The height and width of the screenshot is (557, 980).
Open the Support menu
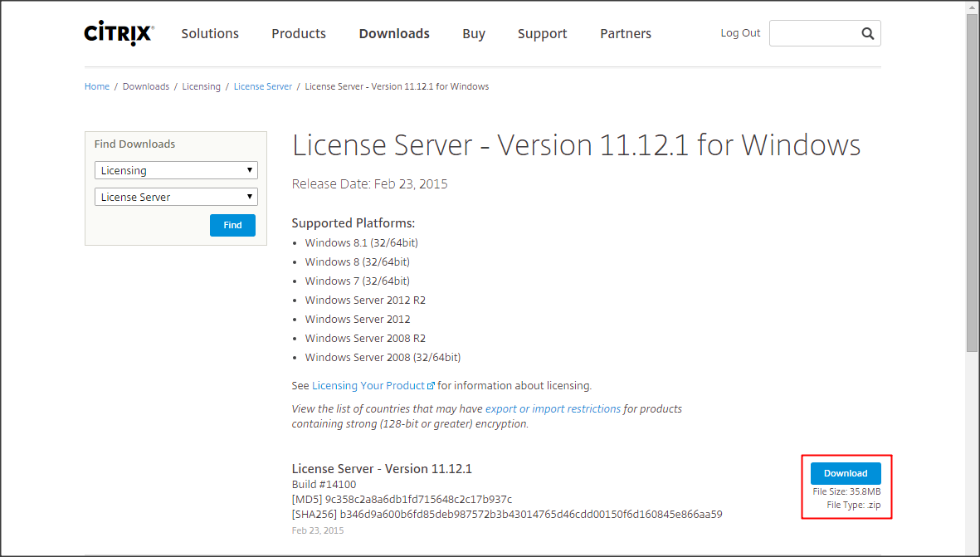542,33
